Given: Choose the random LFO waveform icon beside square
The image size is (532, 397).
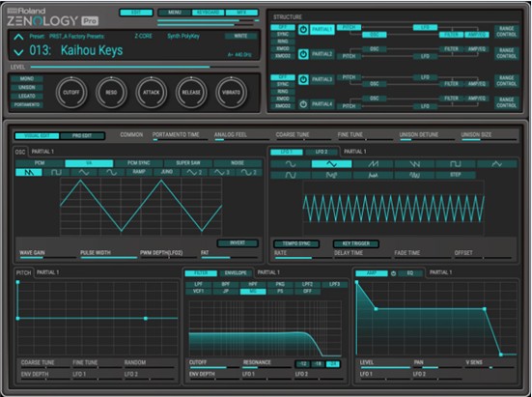Looking at the screenshot, I should (x=496, y=164).
